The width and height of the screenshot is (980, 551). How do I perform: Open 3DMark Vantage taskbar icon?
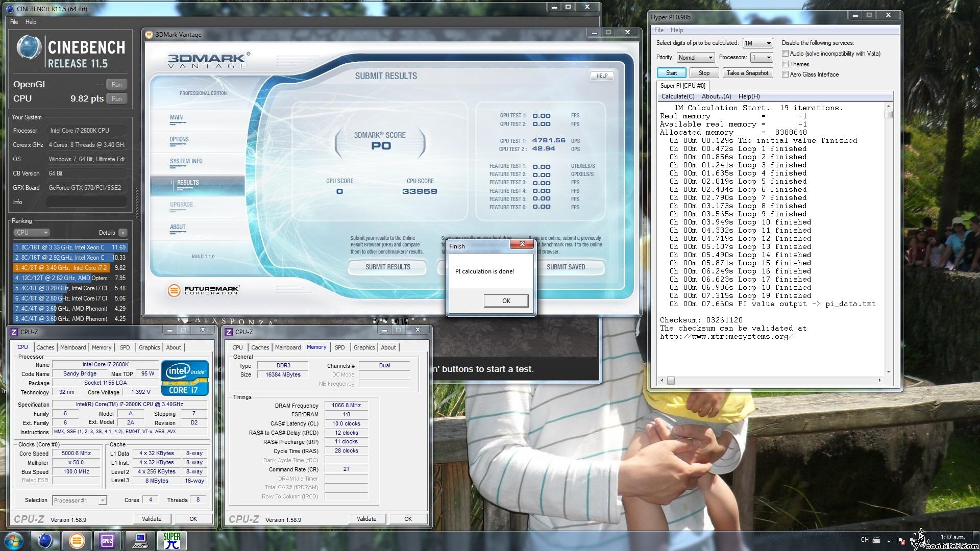77,540
